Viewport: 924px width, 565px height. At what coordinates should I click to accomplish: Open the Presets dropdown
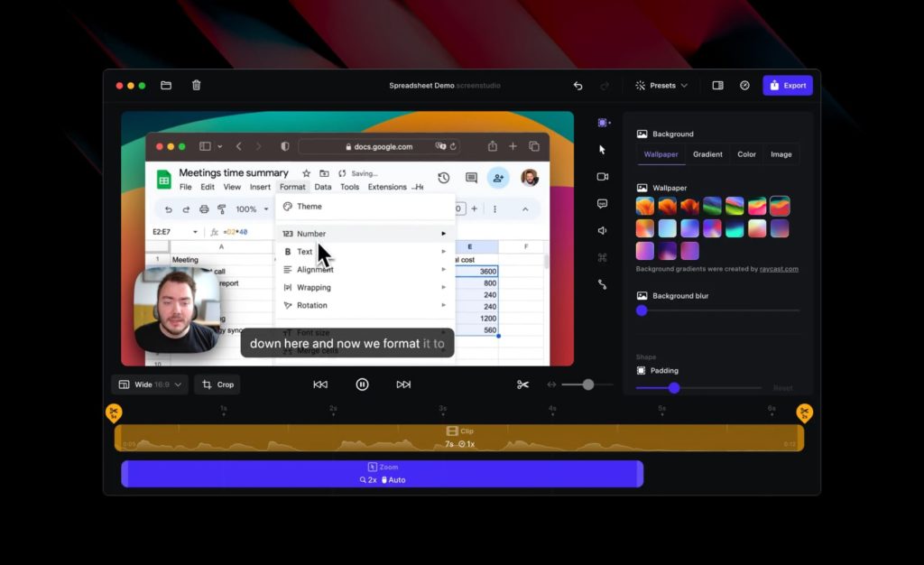click(661, 85)
